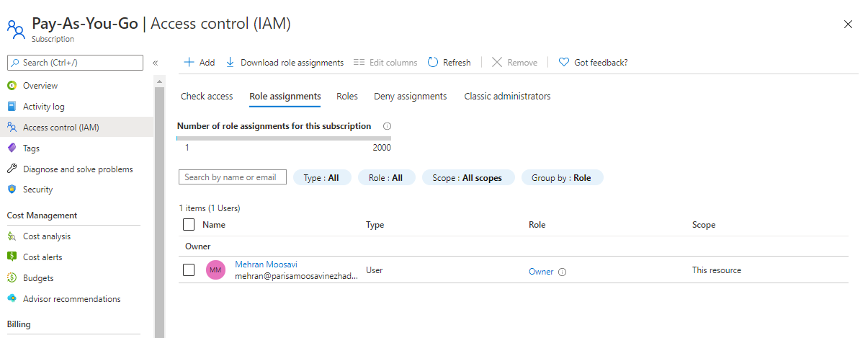Click the Remove X icon
This screenshot has height=338, width=868.
pos(497,63)
